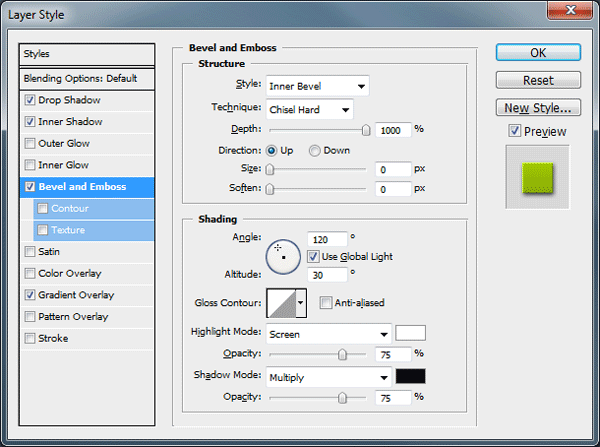Click the Size pixel value field
The width and height of the screenshot is (600, 447).
[393, 170]
